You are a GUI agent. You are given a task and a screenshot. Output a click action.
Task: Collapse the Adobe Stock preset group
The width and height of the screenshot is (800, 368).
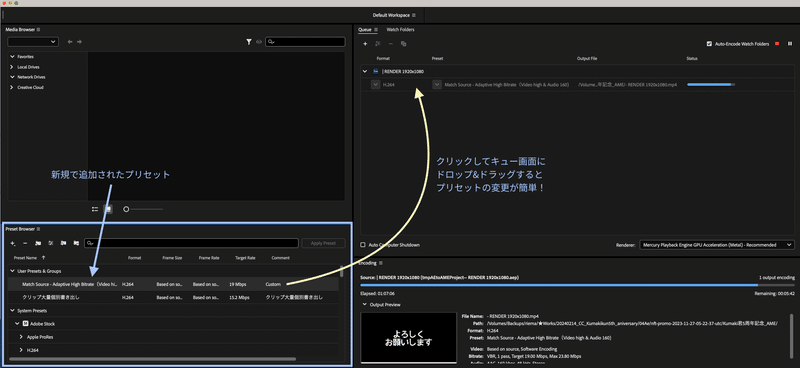tap(17, 324)
